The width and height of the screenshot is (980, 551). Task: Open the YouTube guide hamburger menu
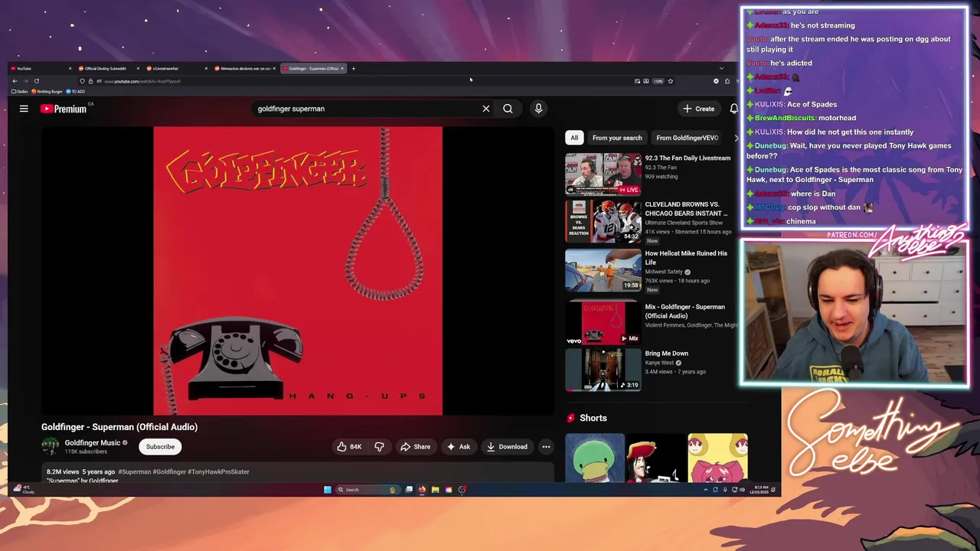(x=24, y=109)
